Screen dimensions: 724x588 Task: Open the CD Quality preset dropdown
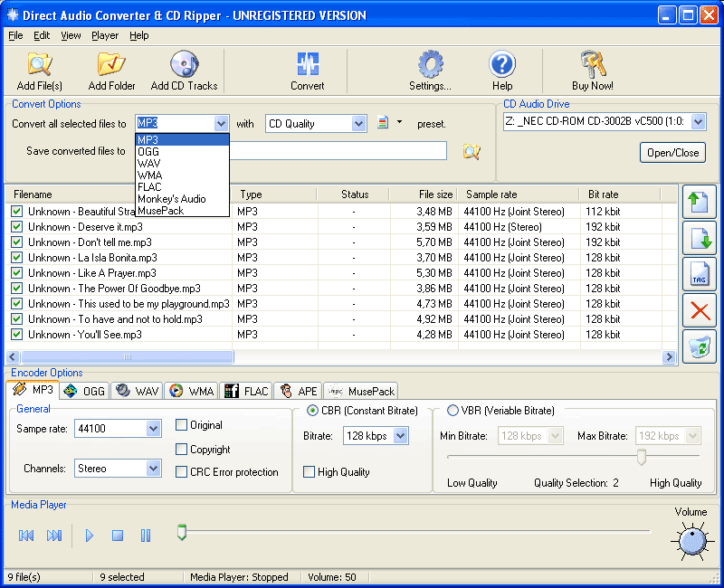point(358,124)
